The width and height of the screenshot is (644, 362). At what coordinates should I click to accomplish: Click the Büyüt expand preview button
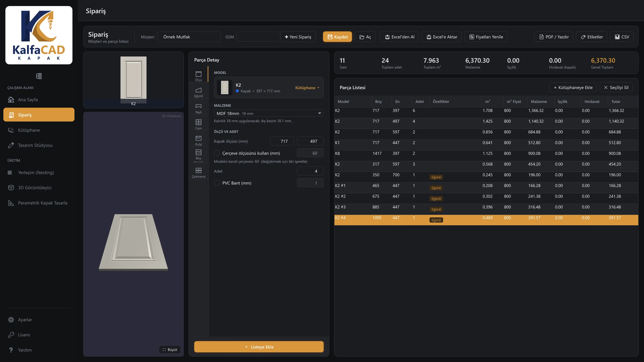[x=170, y=349]
